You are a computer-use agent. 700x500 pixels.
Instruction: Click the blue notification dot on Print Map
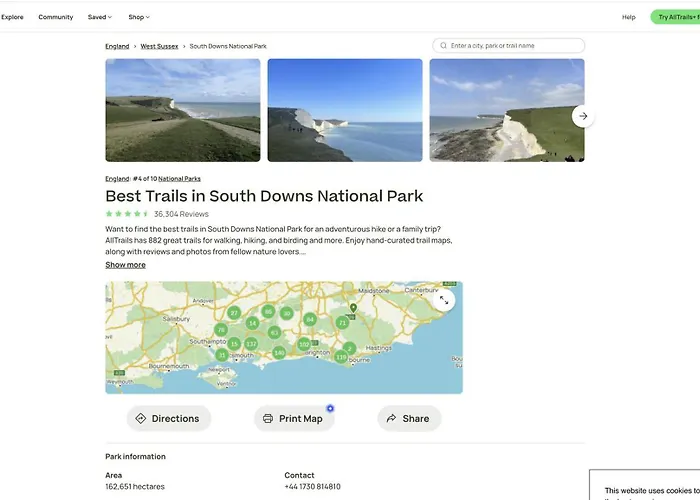(330, 408)
